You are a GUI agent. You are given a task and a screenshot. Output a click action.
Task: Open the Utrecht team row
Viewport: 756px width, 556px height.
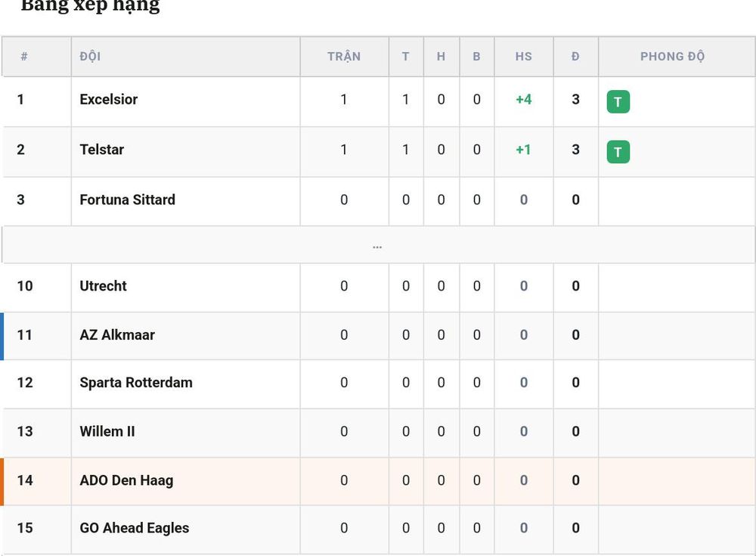(x=378, y=287)
